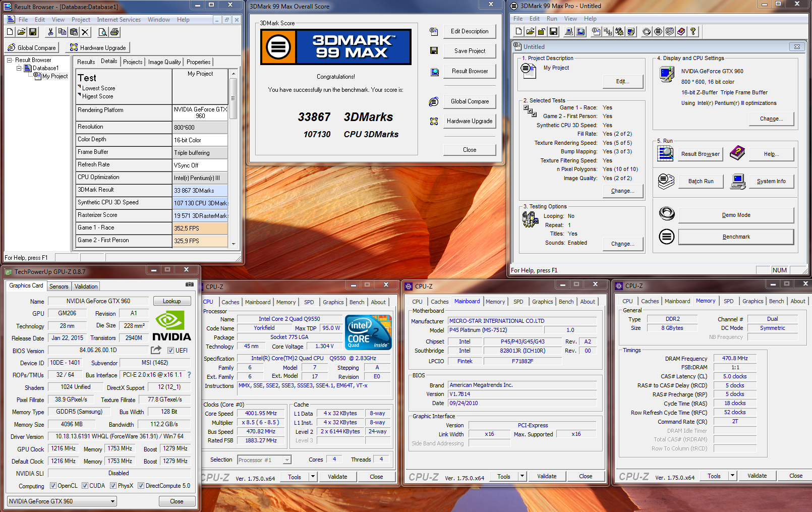Click Benchmark icon in 3DMark Pro toolbar
The width and height of the screenshot is (812, 512).
[x=658, y=31]
